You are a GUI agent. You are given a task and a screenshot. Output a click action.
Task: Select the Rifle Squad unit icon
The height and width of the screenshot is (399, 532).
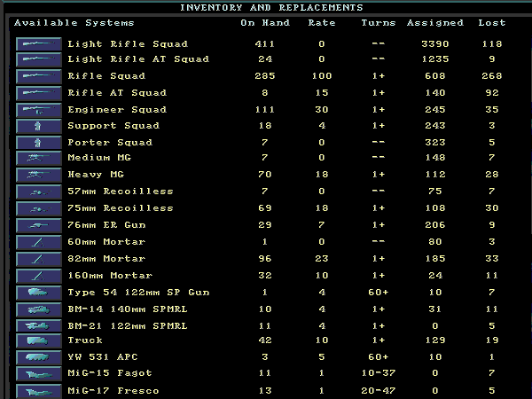coord(39,76)
